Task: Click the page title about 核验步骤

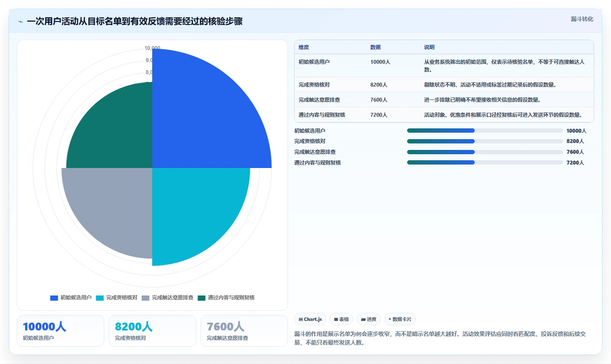Action: click(135, 22)
